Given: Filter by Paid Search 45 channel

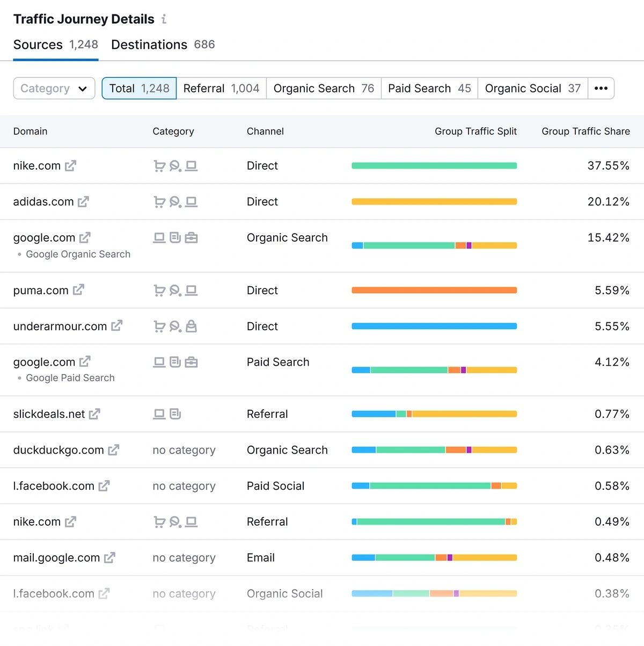Looking at the screenshot, I should 430,89.
